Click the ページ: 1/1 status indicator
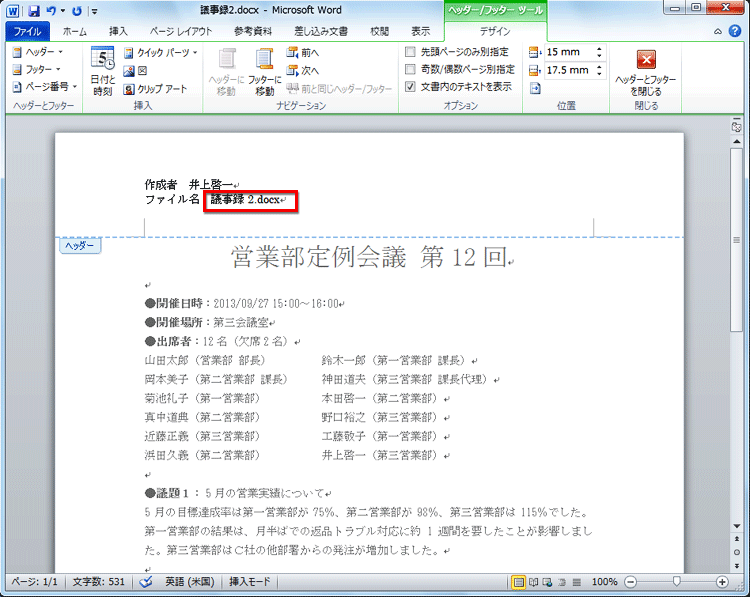This screenshot has height=597, width=750. tap(34, 582)
